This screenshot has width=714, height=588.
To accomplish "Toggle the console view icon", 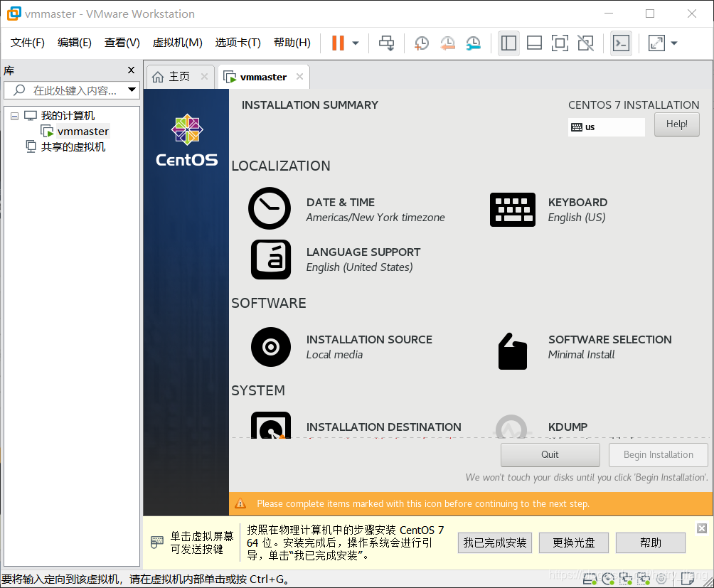I will 621,43.
